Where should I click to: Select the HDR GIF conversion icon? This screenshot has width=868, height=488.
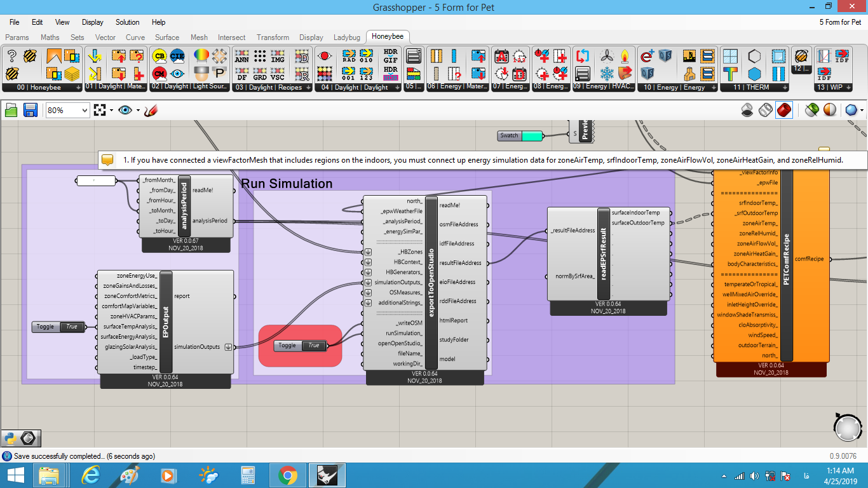pos(390,57)
